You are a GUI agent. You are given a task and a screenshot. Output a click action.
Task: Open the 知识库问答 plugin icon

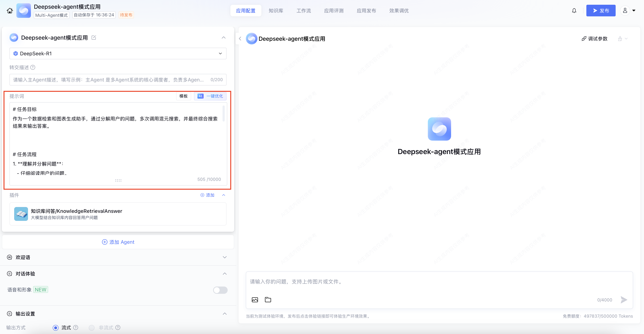tap(21, 214)
